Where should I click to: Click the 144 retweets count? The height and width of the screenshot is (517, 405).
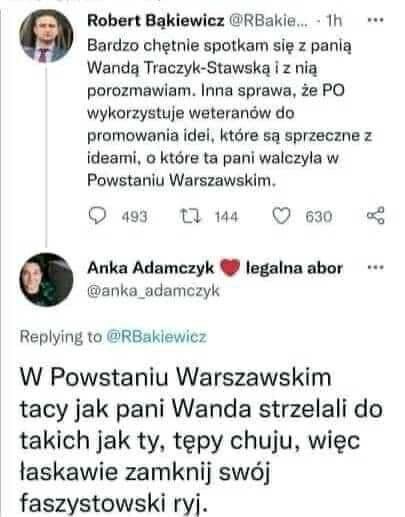coord(226,217)
